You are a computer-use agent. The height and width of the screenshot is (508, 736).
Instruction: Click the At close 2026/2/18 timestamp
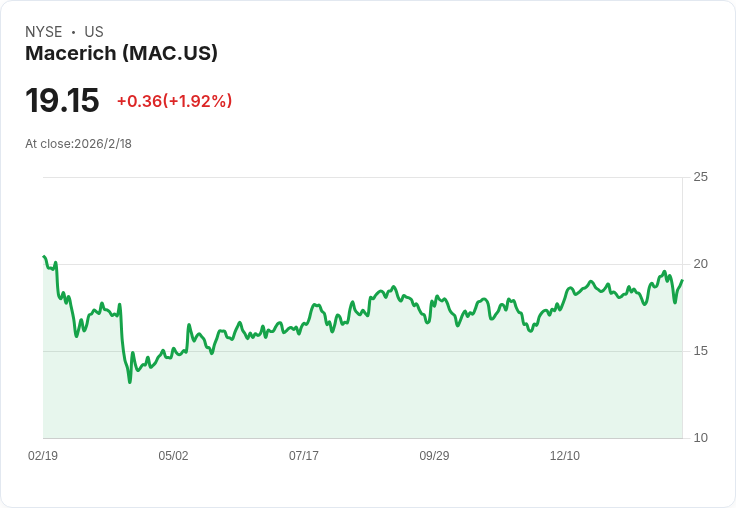pos(78,144)
